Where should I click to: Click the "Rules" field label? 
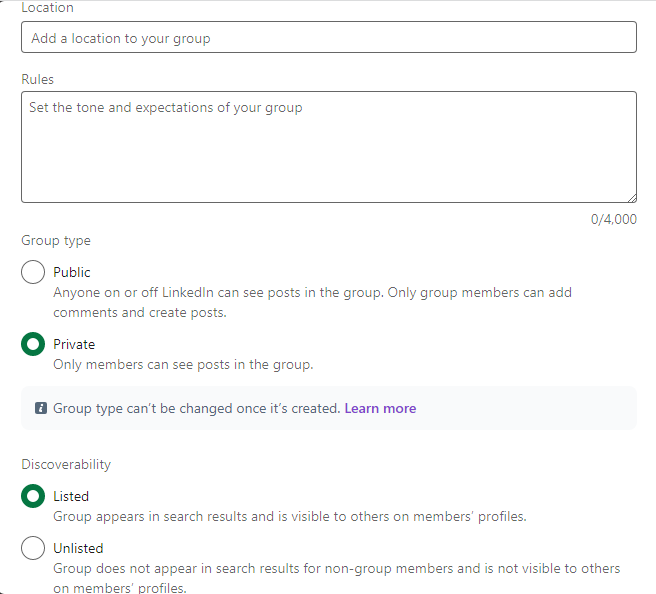(37, 79)
